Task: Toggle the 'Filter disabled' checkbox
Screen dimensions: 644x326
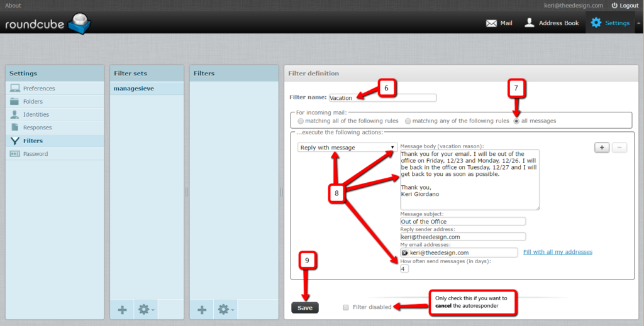Action: 345,307
